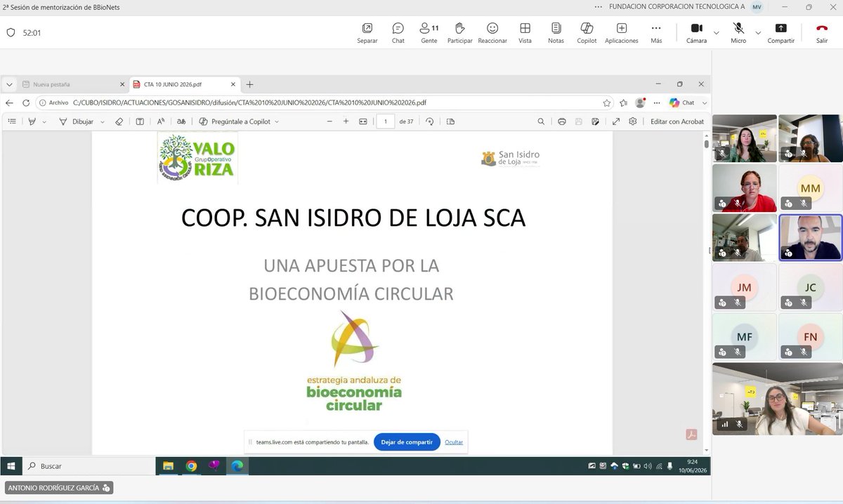The width and height of the screenshot is (843, 504).
Task: Zoom in the PDF with plus
Action: [x=346, y=121]
